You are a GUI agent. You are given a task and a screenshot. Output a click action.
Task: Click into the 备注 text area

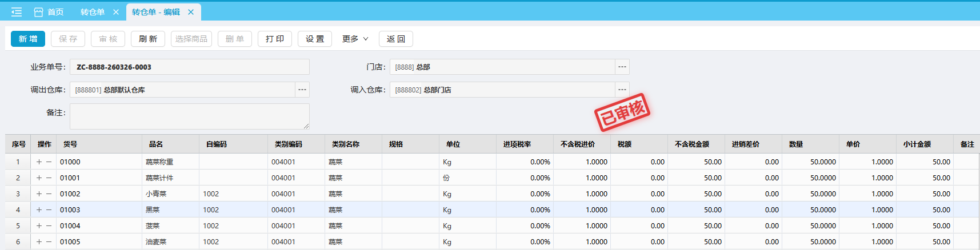(x=189, y=116)
